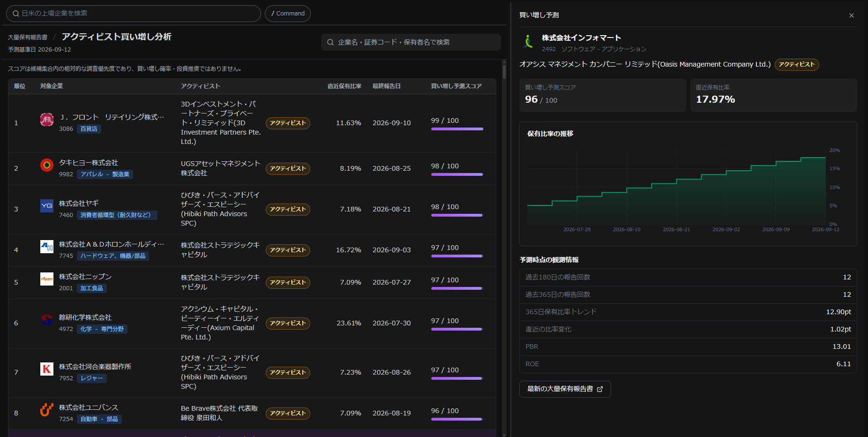Click the 2026-09-10 report date cell

(x=392, y=123)
